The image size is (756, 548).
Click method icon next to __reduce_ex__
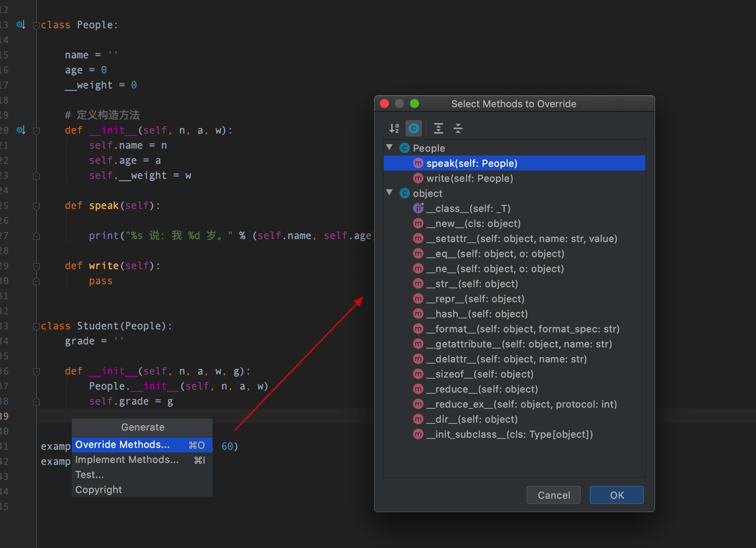coord(418,404)
